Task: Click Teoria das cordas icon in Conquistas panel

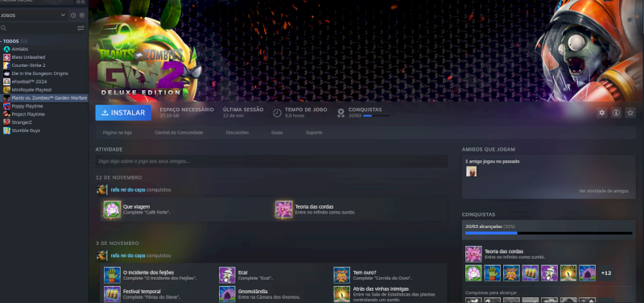Action: [x=473, y=254]
